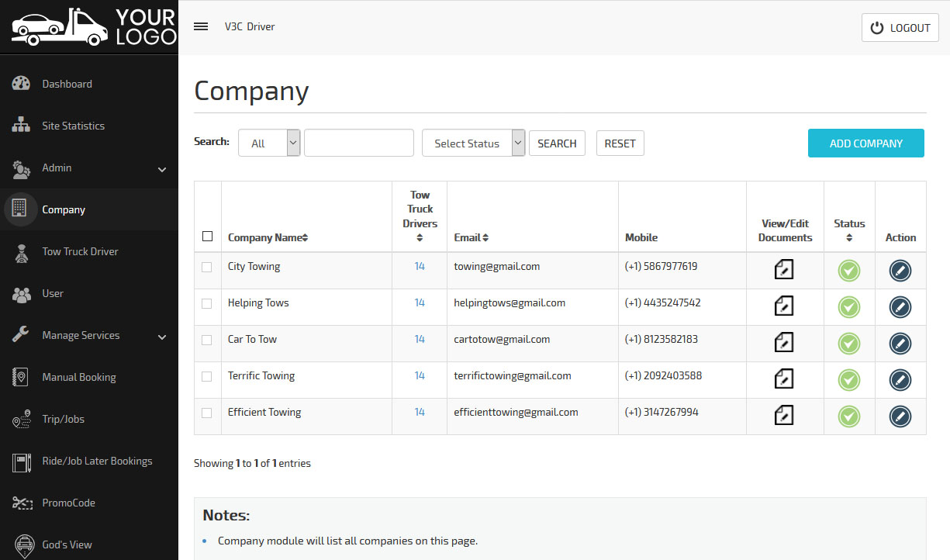Sort table by Company Name arrows
The width and height of the screenshot is (950, 560).
[x=305, y=238]
